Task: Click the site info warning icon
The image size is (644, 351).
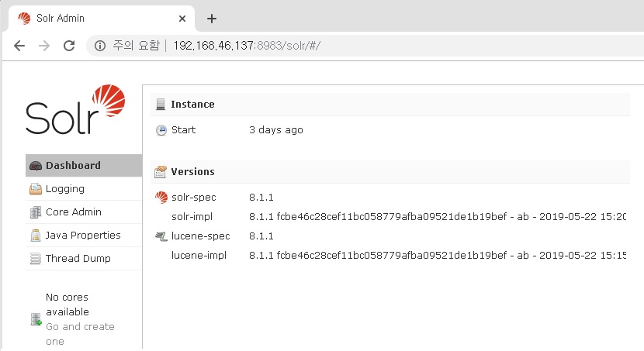Action: click(x=100, y=46)
